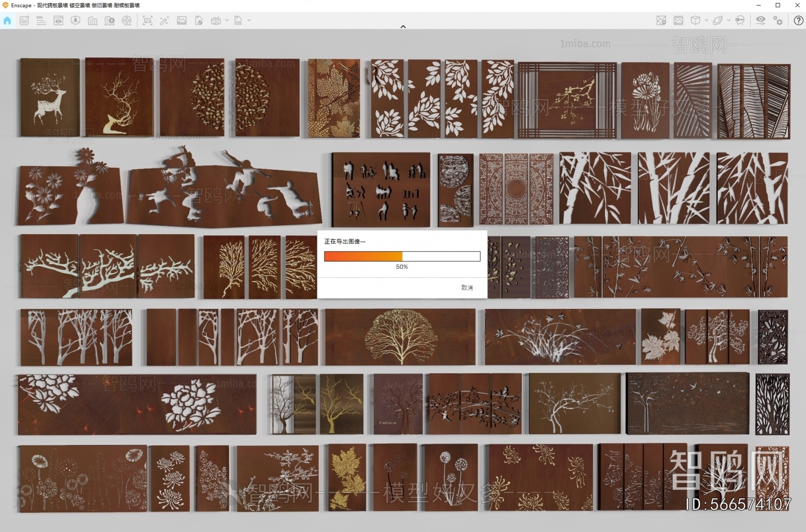Viewport: 806px width, 532px height.
Task: Open the mini map tool
Action: [660, 21]
